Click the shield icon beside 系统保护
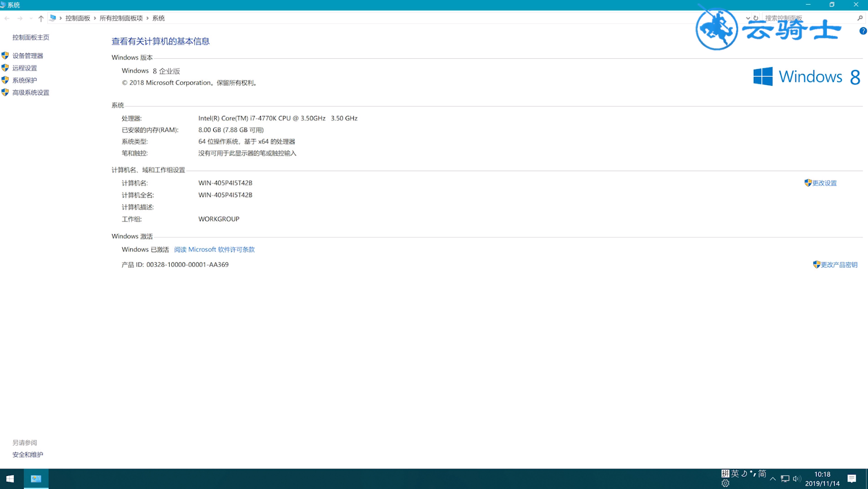The width and height of the screenshot is (868, 489). [5, 80]
